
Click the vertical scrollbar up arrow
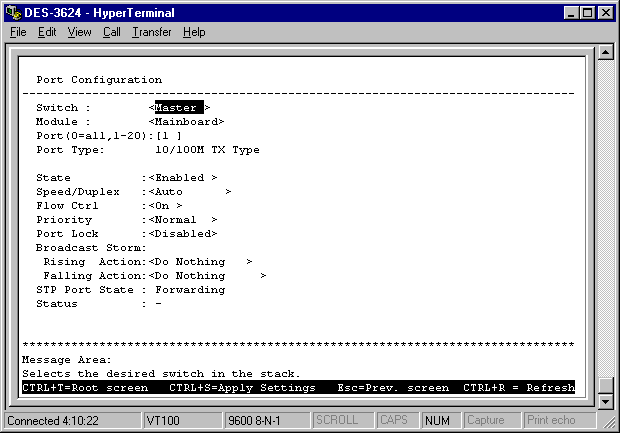(604, 53)
